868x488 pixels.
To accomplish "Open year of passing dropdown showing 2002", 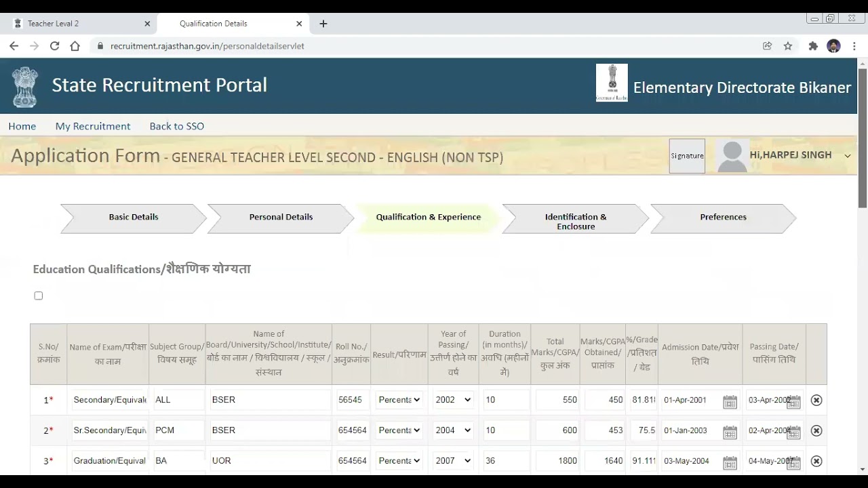I will (453, 400).
